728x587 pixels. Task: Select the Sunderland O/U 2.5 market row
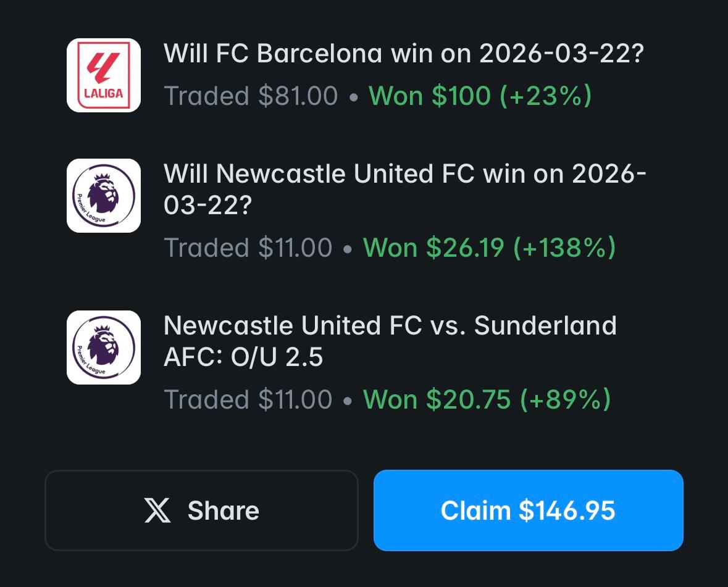[356, 362]
